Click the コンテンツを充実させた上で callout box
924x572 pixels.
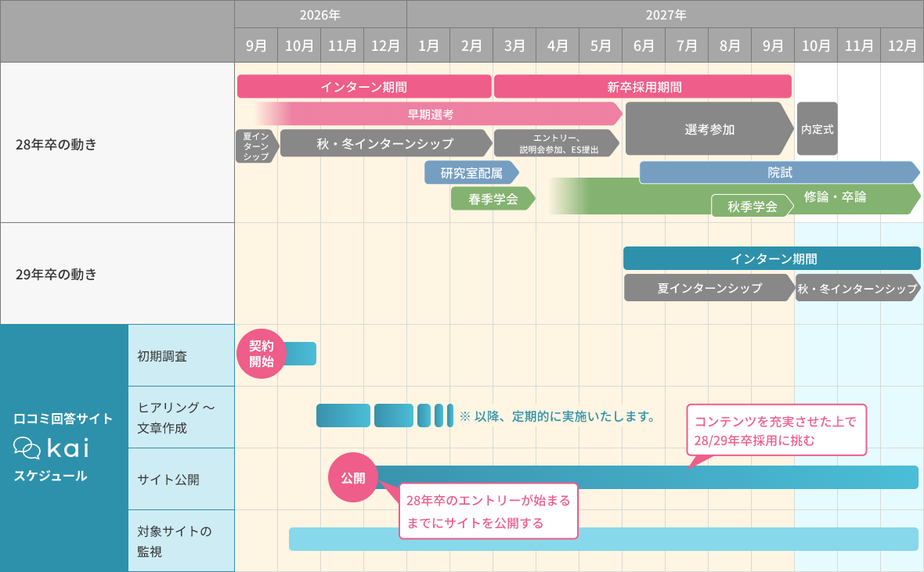[777, 430]
